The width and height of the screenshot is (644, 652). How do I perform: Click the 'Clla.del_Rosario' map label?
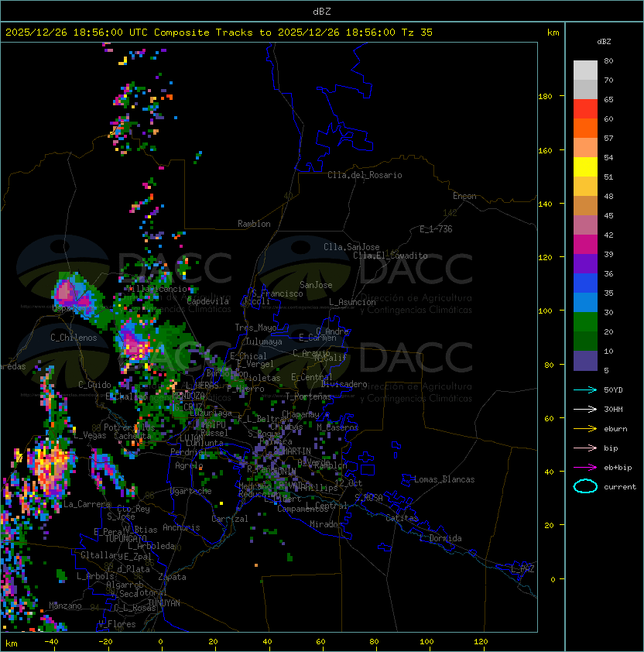(x=365, y=175)
